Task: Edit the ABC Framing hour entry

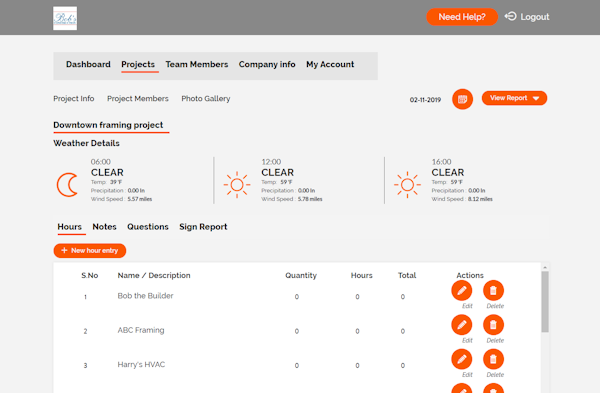Action: click(461, 325)
